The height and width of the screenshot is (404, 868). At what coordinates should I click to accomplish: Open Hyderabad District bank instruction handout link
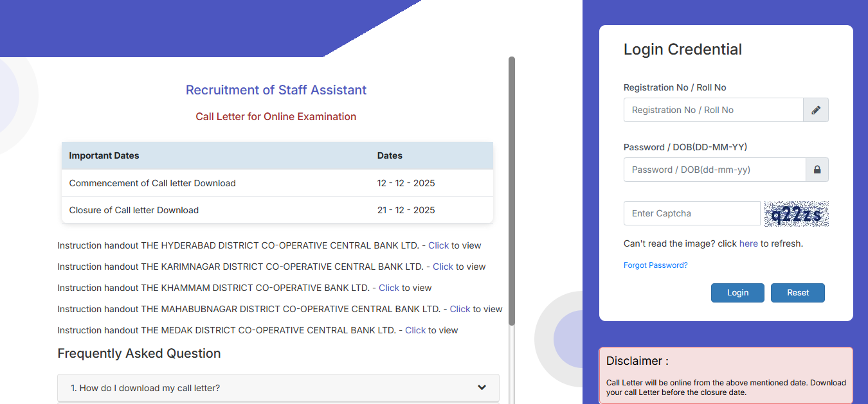click(439, 245)
